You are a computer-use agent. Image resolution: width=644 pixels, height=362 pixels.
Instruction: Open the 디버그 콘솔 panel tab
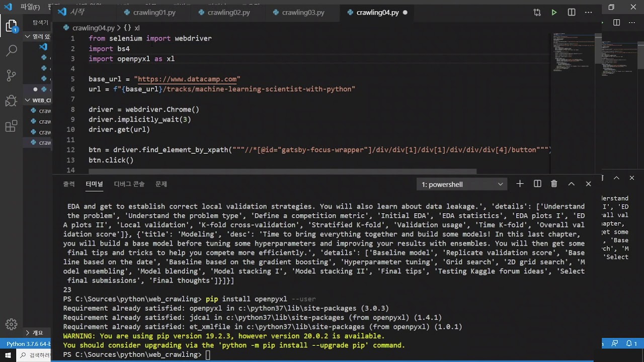pos(129,184)
